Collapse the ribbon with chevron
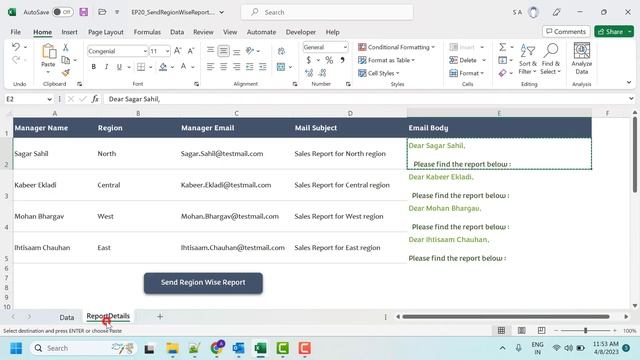The height and width of the screenshot is (360, 640). pos(629,83)
